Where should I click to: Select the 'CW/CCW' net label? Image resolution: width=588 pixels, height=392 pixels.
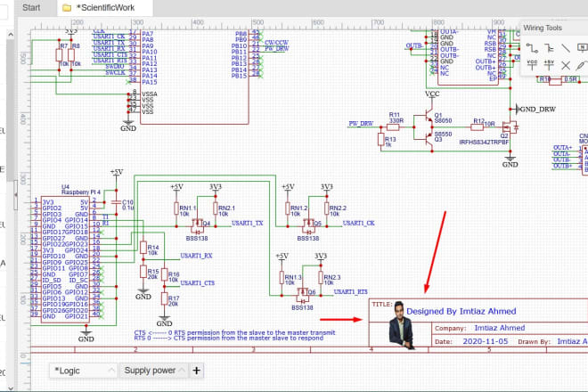click(276, 43)
